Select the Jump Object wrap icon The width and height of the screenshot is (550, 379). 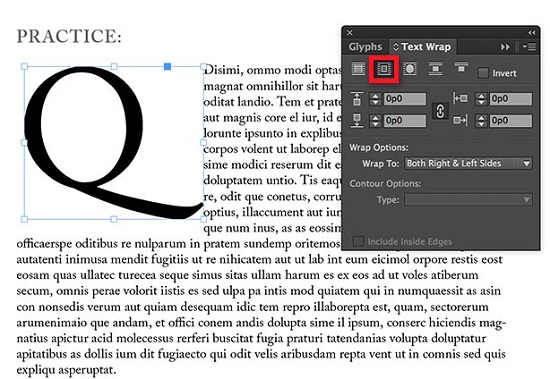(435, 68)
